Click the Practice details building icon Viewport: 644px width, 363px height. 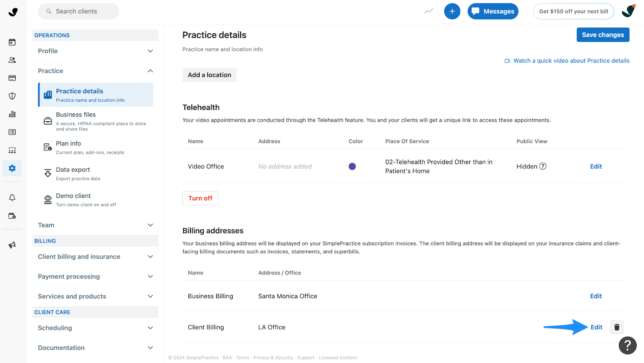[x=48, y=95]
